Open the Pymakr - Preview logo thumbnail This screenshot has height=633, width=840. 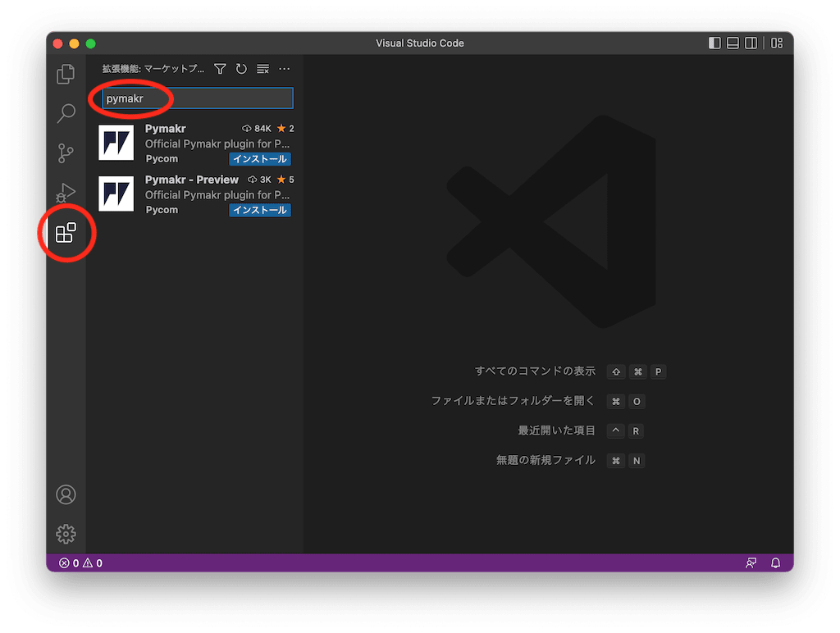(x=116, y=194)
